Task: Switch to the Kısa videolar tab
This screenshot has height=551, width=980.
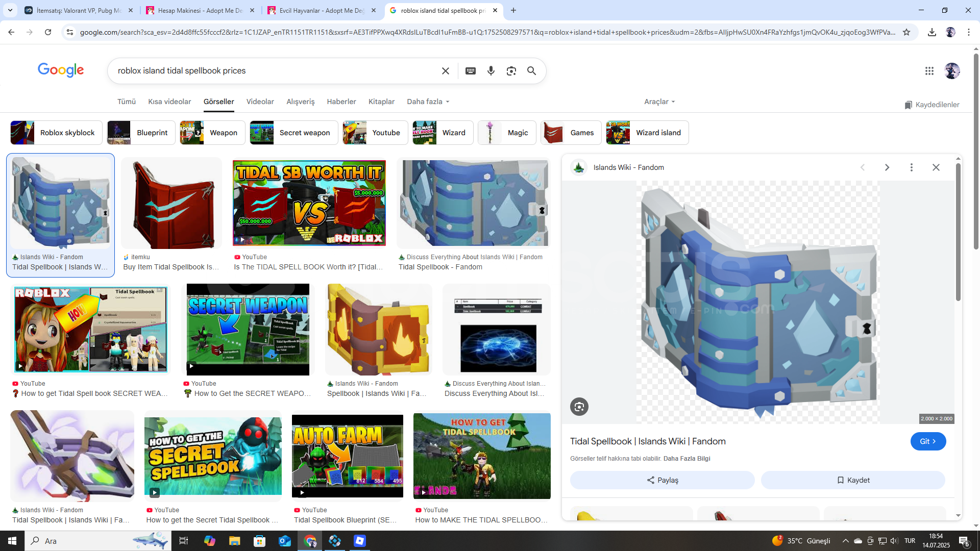Action: pyautogui.click(x=169, y=102)
